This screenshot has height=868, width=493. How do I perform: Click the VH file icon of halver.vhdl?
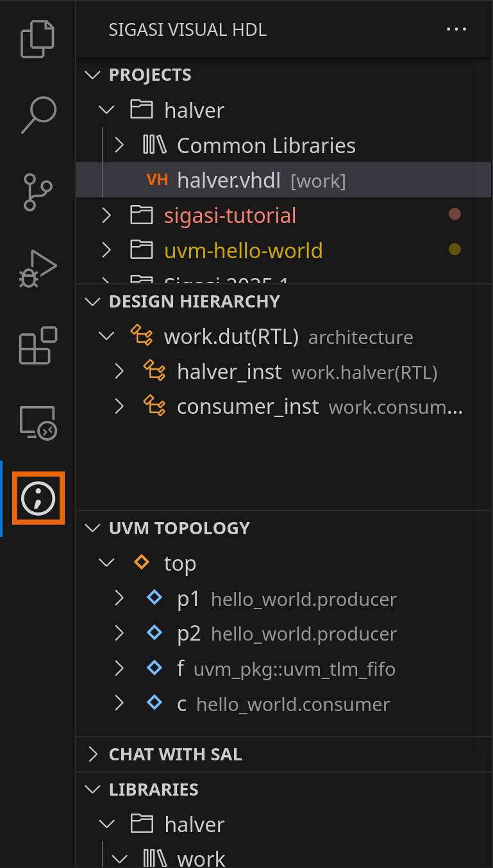click(158, 180)
